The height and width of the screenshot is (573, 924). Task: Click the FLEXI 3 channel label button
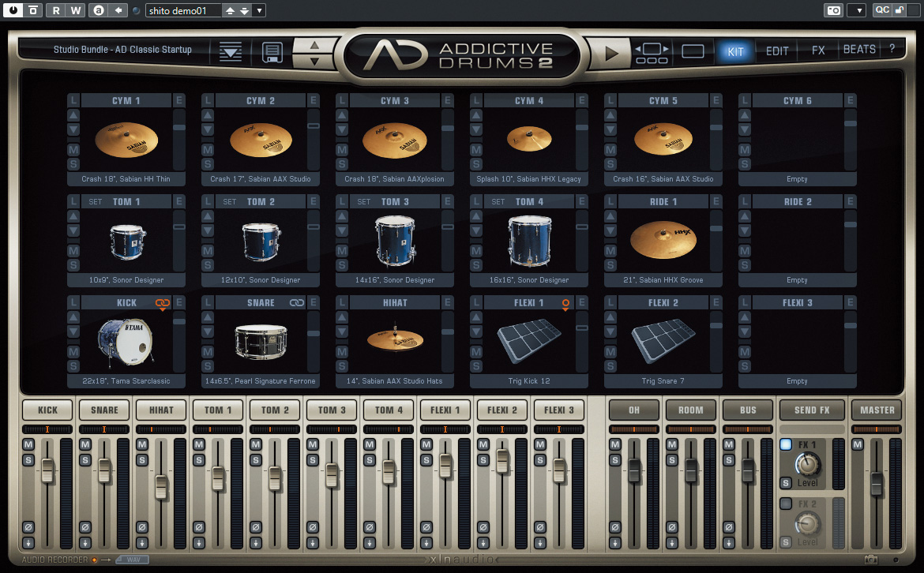[558, 410]
